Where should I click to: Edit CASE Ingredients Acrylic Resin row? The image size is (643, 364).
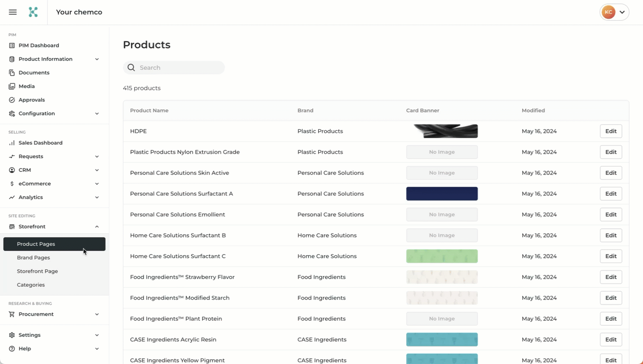point(611,339)
